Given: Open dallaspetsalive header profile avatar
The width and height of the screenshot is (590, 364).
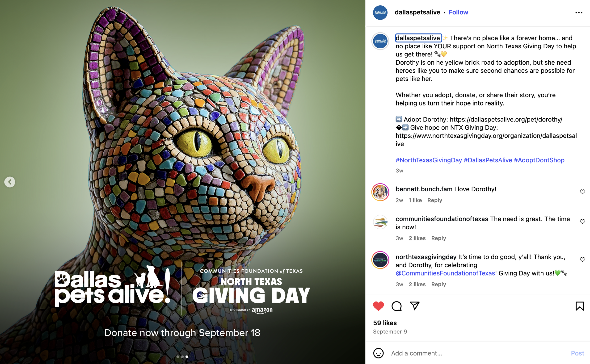Looking at the screenshot, I should pyautogui.click(x=380, y=13).
